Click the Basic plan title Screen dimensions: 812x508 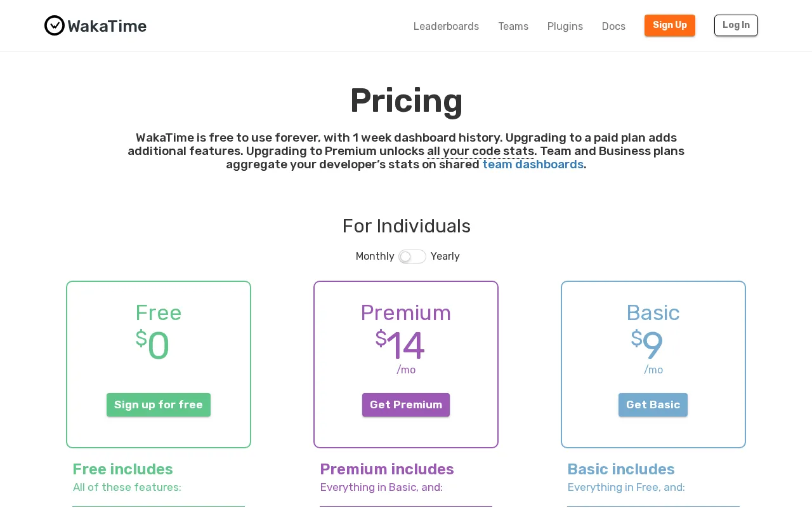point(653,313)
